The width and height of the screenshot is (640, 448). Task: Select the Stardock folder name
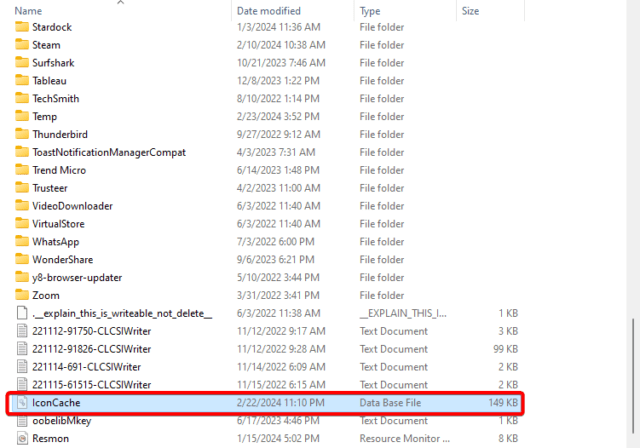pos(52,27)
